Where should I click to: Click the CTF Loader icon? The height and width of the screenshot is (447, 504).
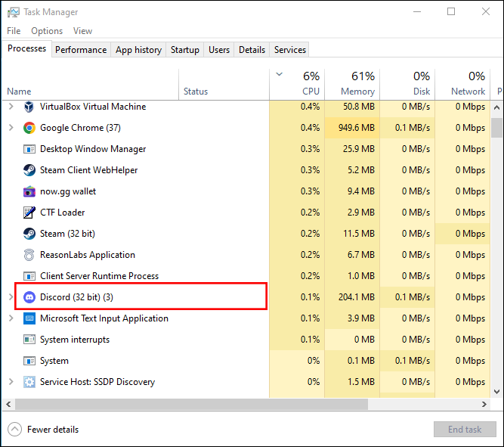[29, 213]
